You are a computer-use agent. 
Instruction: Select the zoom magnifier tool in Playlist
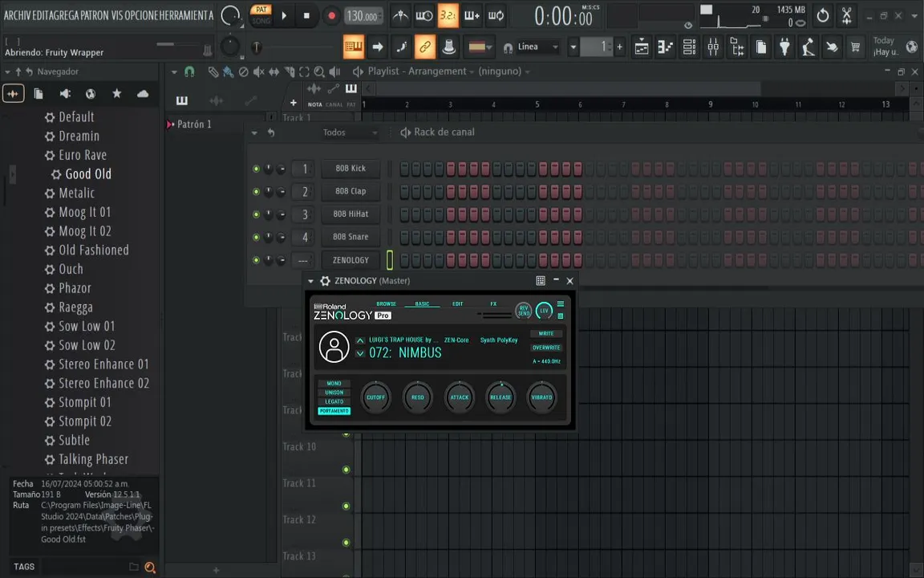click(x=319, y=72)
